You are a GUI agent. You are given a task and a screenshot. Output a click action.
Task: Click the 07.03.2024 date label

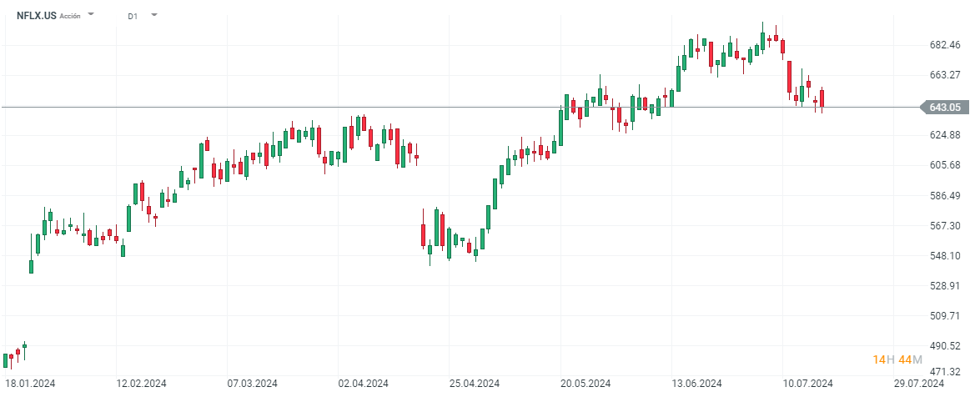point(252,384)
